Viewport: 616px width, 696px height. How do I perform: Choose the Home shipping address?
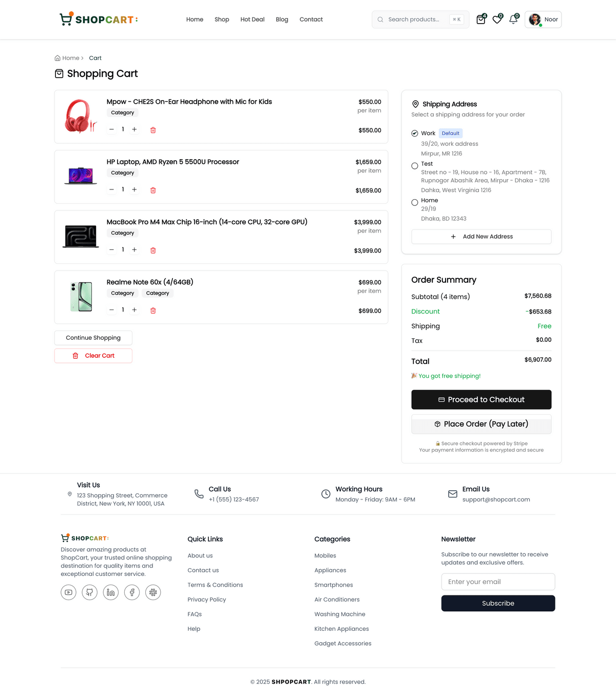(415, 203)
